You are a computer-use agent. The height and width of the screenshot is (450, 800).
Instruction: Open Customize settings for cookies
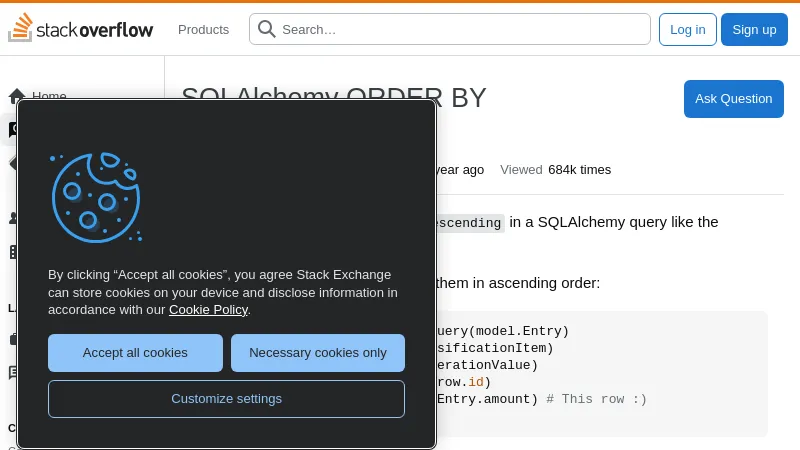(x=226, y=398)
